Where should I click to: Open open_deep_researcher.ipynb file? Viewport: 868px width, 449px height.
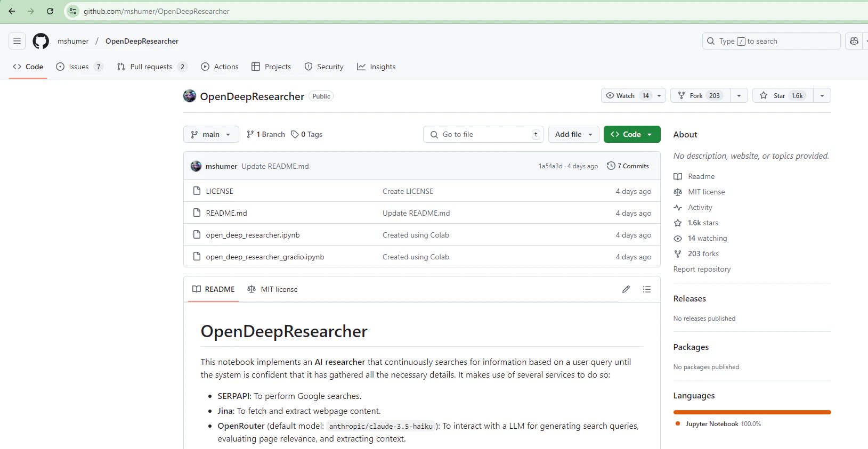253,235
